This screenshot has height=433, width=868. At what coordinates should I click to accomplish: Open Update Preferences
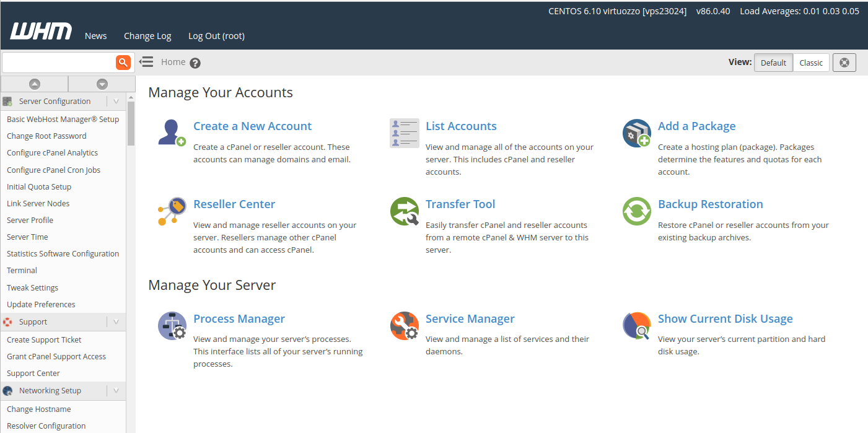(41, 305)
